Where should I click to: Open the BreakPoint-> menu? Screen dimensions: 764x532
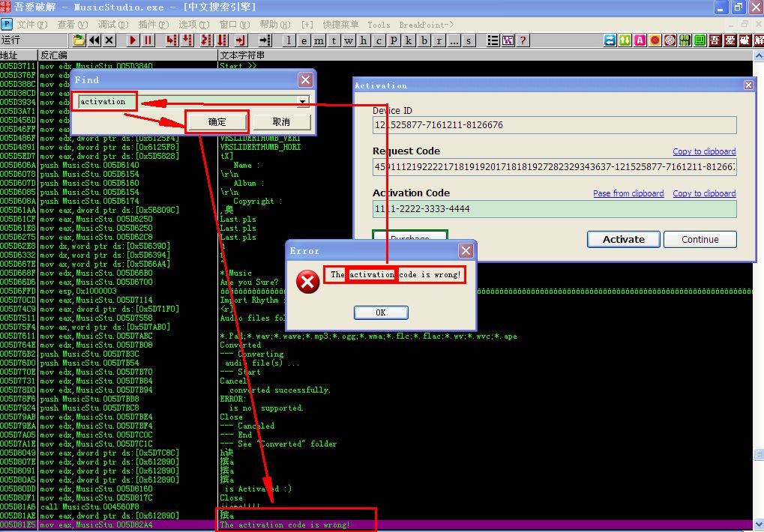[427, 24]
